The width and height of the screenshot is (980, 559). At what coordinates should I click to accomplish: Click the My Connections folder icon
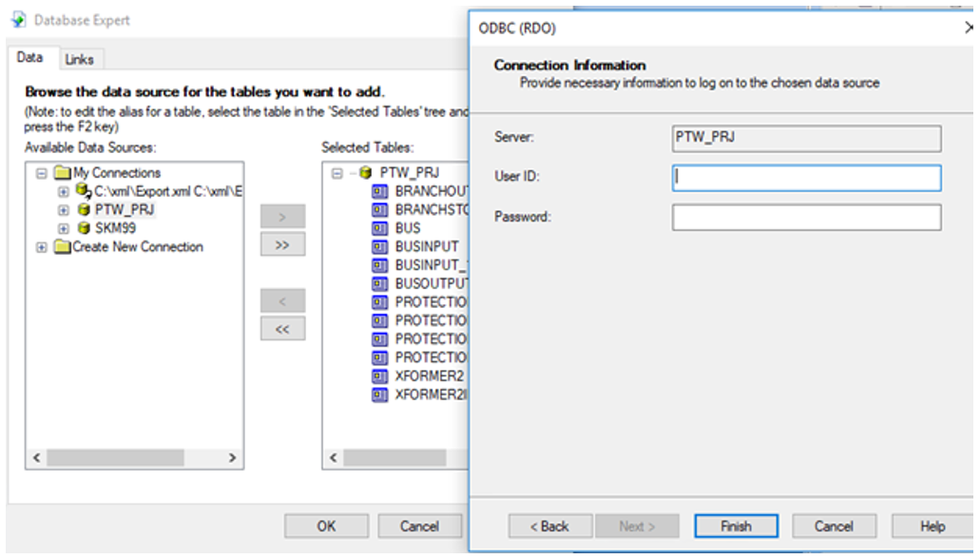[x=63, y=173]
